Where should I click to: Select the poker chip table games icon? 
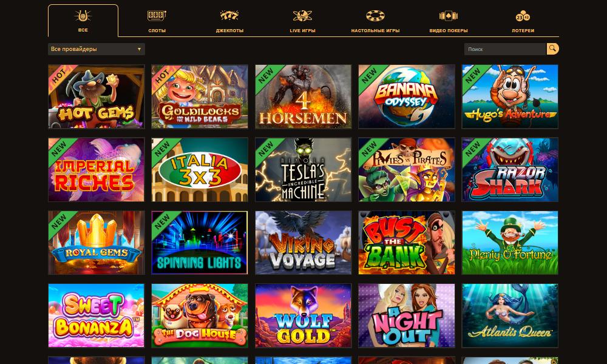(375, 16)
